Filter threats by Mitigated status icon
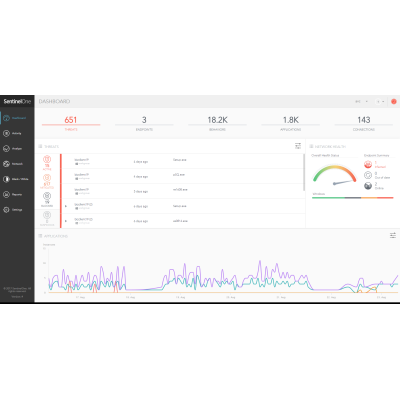 click(x=47, y=178)
